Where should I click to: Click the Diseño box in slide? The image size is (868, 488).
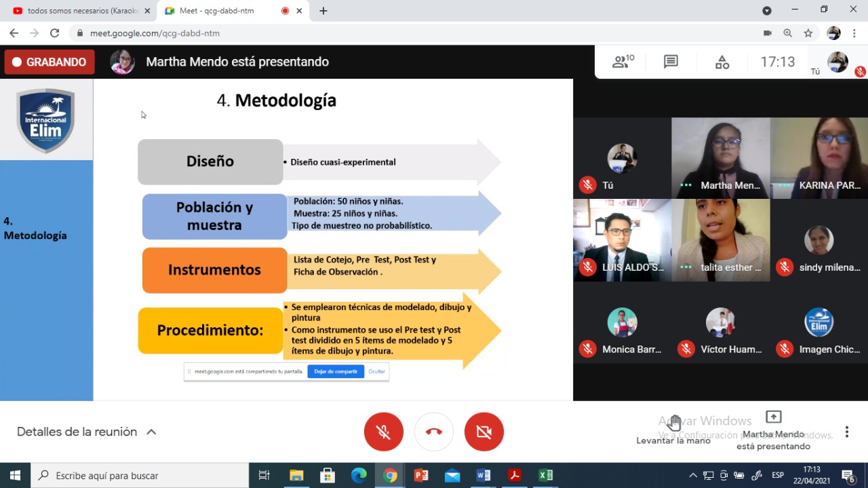click(x=210, y=162)
